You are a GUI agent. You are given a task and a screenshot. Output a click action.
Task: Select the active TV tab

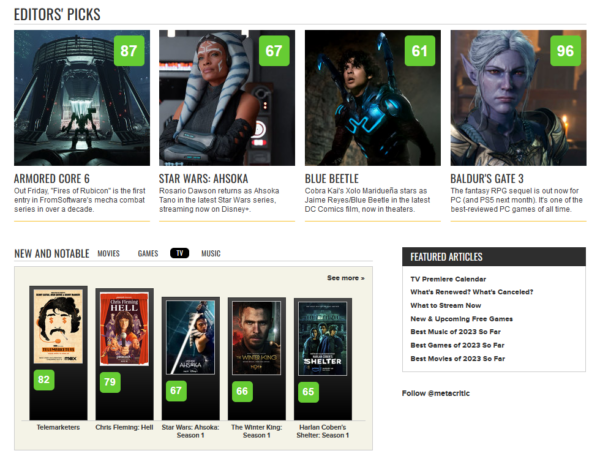(179, 253)
